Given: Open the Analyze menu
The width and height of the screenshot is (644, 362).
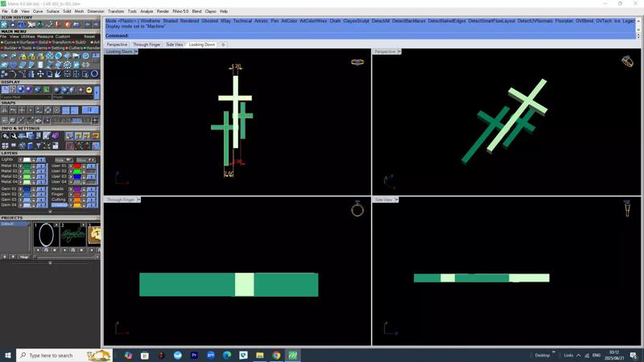Looking at the screenshot, I should pyautogui.click(x=147, y=11).
